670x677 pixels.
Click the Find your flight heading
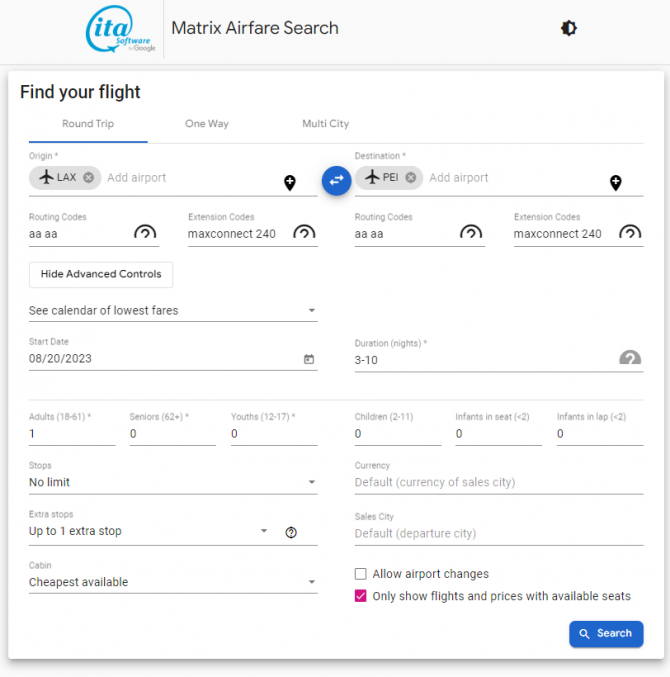tap(80, 92)
